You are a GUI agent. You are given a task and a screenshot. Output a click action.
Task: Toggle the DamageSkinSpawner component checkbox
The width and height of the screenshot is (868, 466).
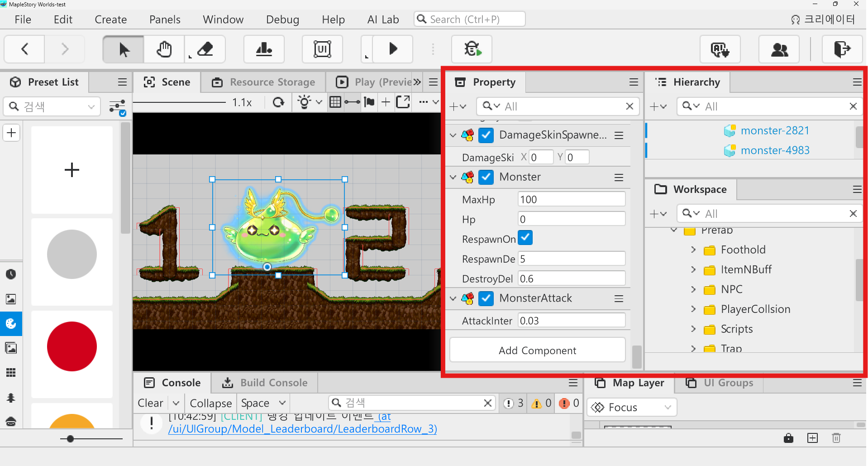pos(486,135)
